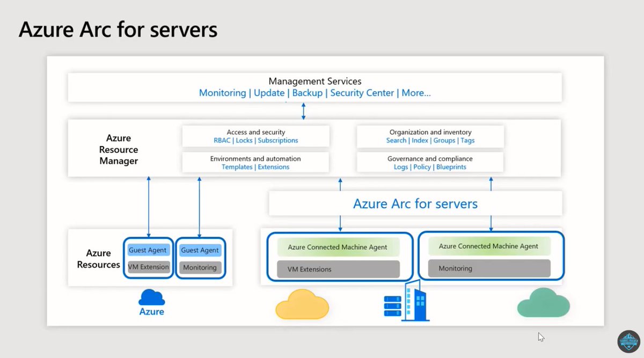The height and width of the screenshot is (358, 644).
Task: Click the yellow cloud icon
Action: [x=302, y=303]
